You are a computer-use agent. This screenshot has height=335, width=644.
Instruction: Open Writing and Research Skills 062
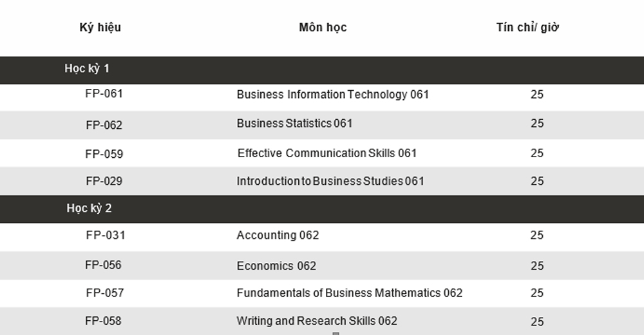(x=317, y=321)
